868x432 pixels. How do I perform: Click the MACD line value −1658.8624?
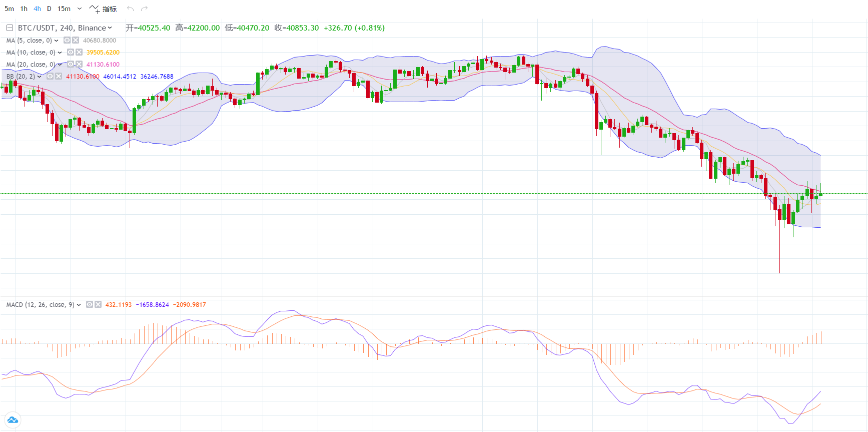point(153,305)
